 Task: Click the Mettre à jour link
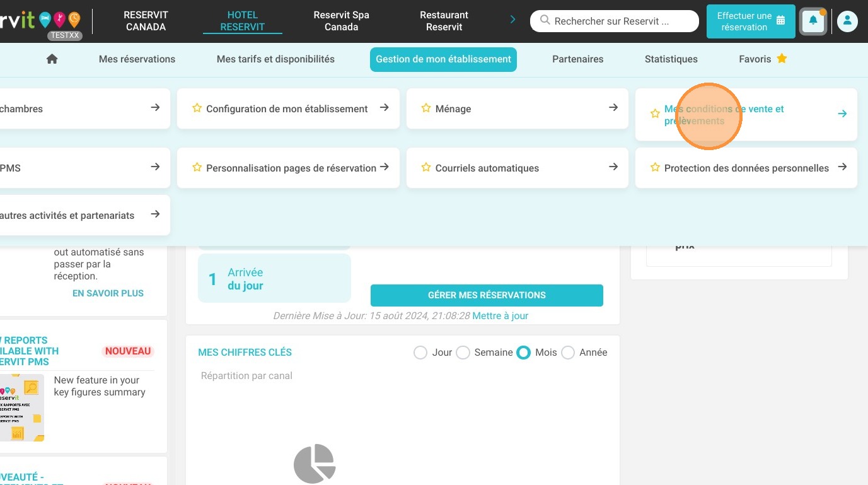coord(501,315)
